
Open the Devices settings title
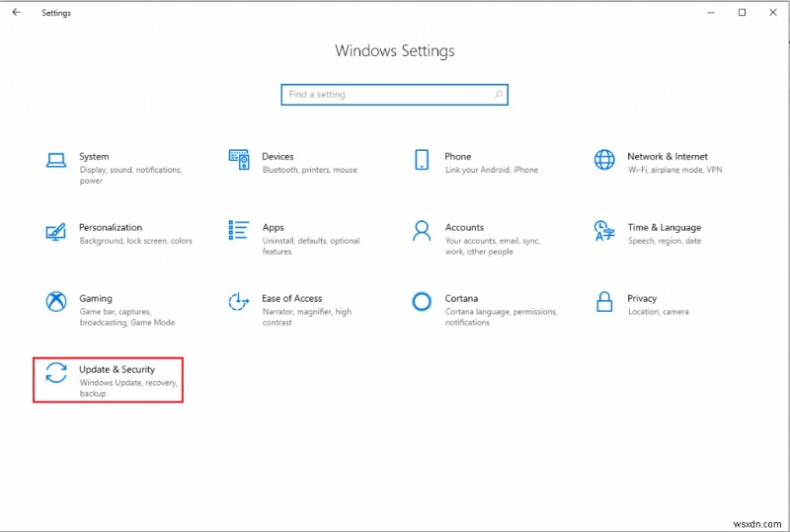[277, 157]
